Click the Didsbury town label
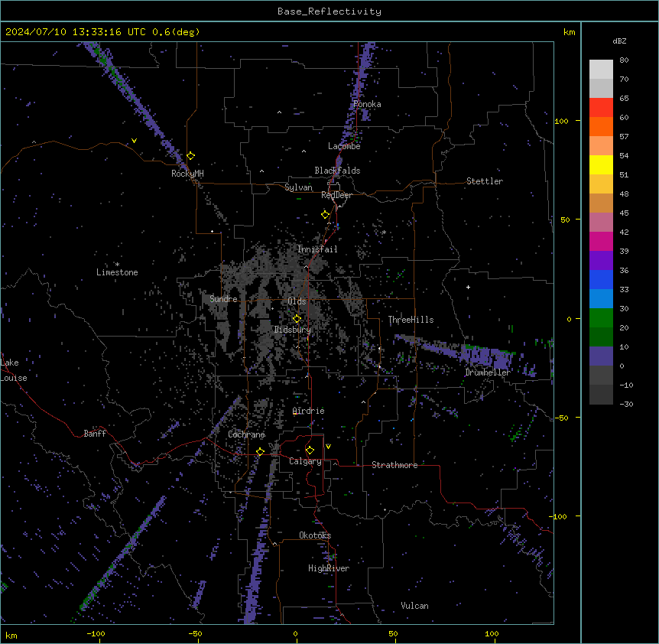The height and width of the screenshot is (644, 659). tap(293, 330)
